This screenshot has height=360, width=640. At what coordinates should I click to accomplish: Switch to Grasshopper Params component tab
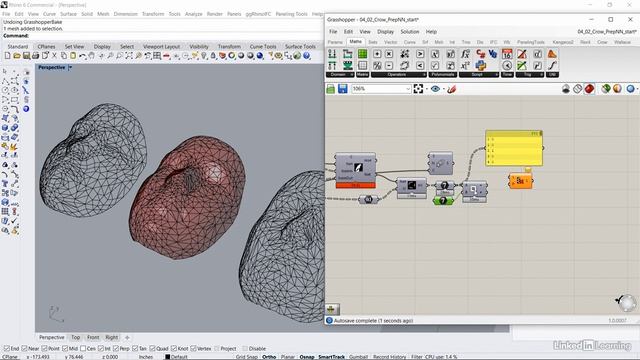pos(335,42)
